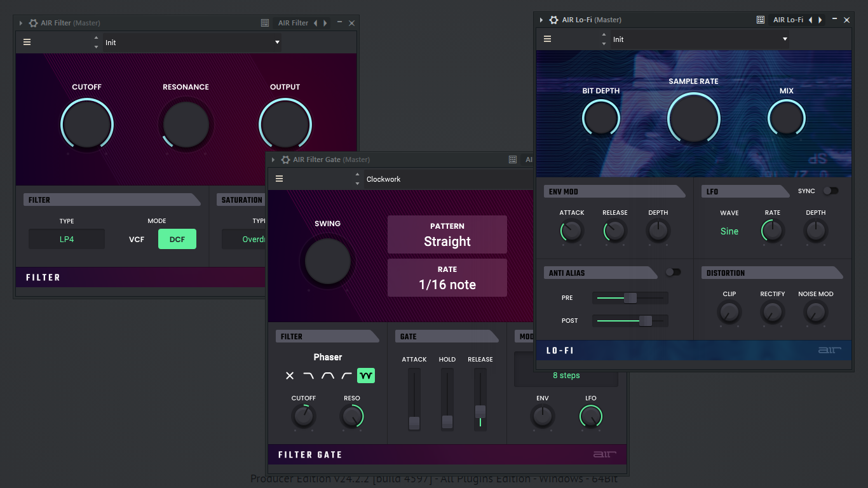Screen dimensions: 868x488
Task: Open Init preset dropdown in AIR Lo-Fi
Action: pos(700,39)
